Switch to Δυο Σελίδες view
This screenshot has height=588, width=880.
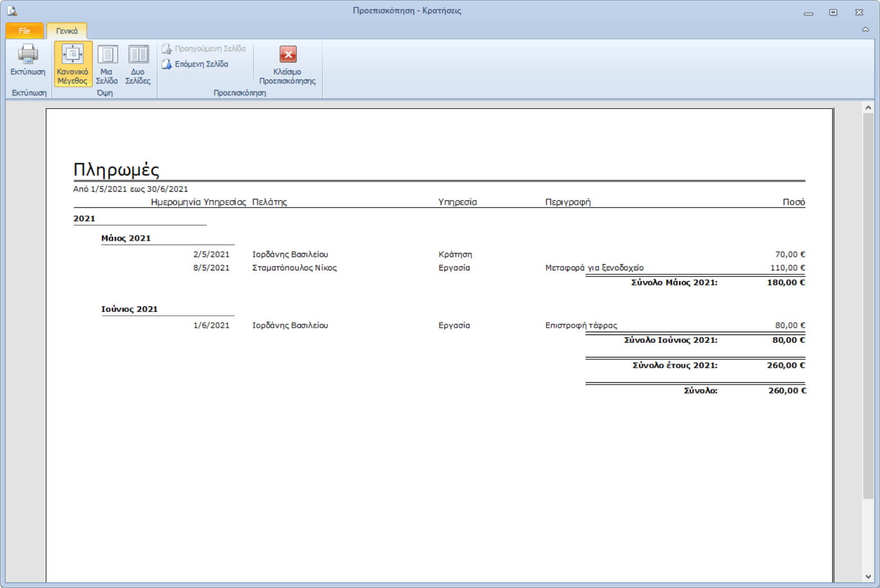[138, 64]
